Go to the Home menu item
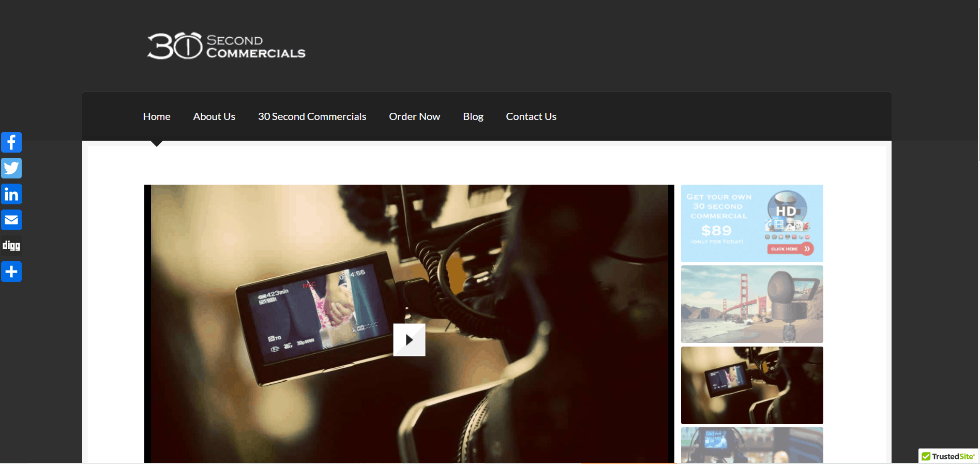This screenshot has height=464, width=980. coord(157,117)
